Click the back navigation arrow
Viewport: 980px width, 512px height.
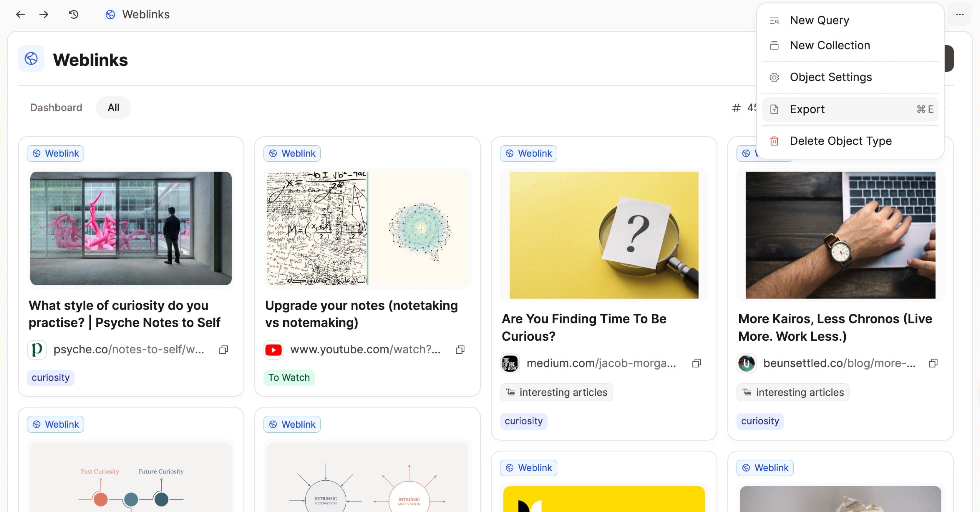tap(21, 14)
